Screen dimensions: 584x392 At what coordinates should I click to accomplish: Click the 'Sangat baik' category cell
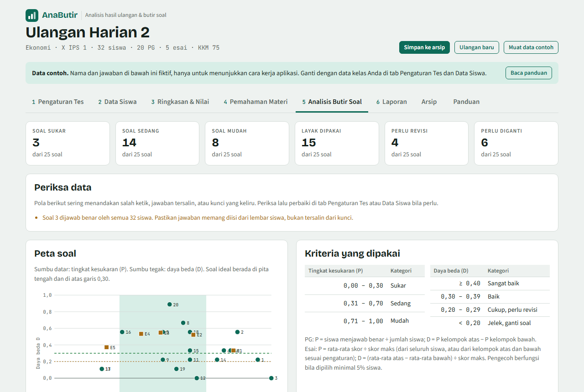[x=517, y=284]
